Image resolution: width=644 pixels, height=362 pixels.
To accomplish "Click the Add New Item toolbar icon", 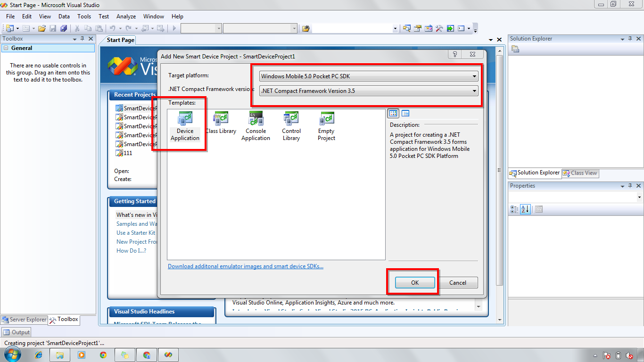I will click(x=26, y=28).
